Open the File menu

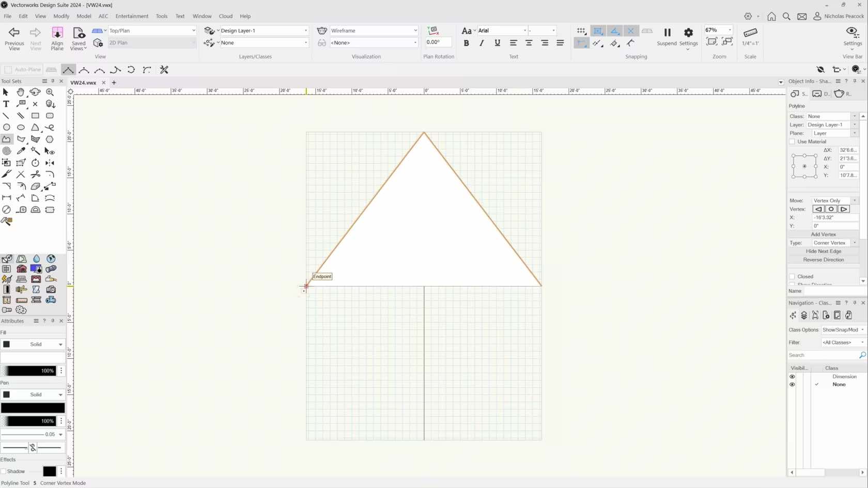(7, 16)
